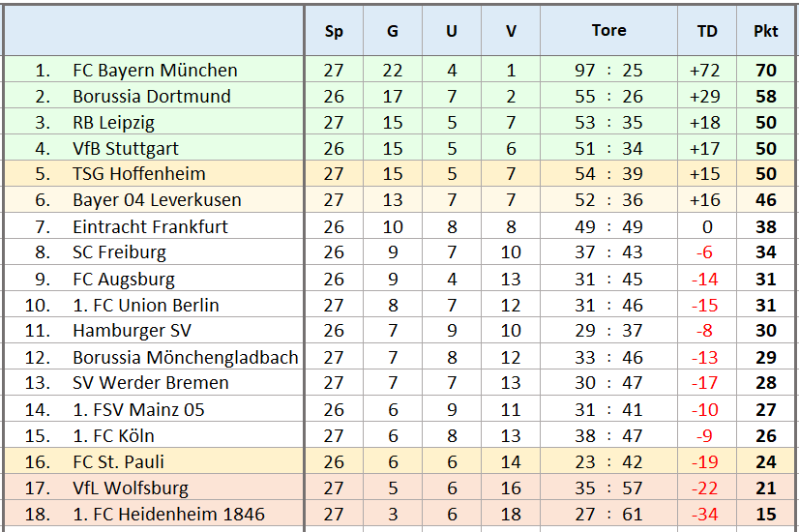Select the Pkt column header
The width and height of the screenshot is (799, 532).
765,31
